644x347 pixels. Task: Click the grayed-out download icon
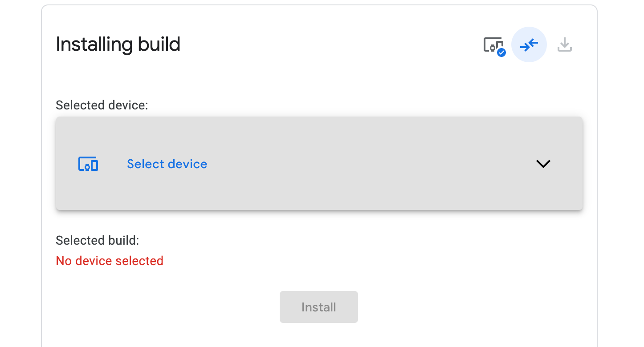[565, 44]
